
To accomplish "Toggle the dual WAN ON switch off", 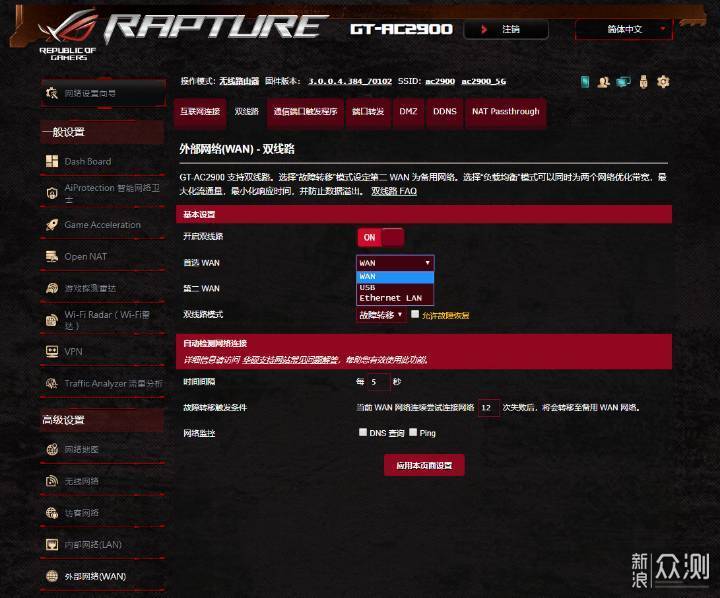I will point(381,237).
